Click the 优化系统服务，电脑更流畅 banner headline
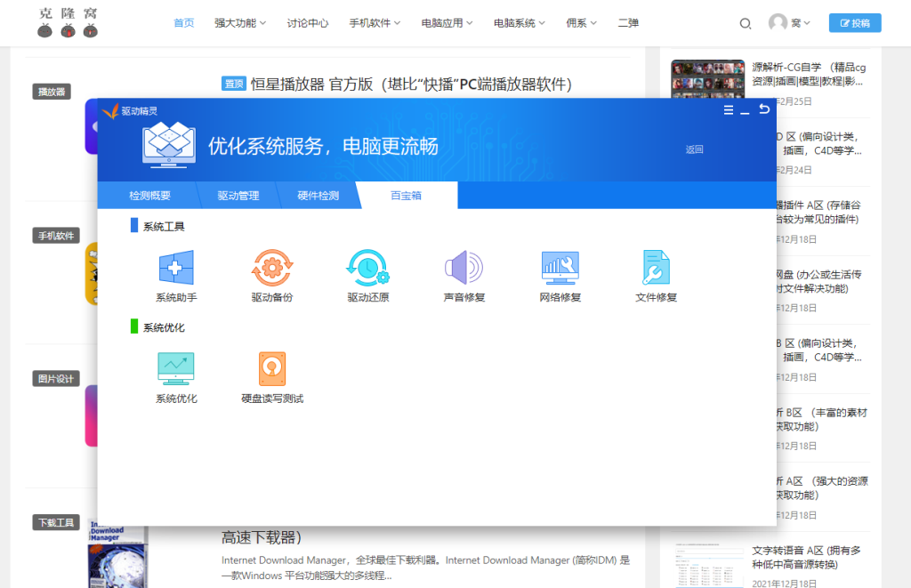Screen dimensions: 911x588 click(x=323, y=147)
